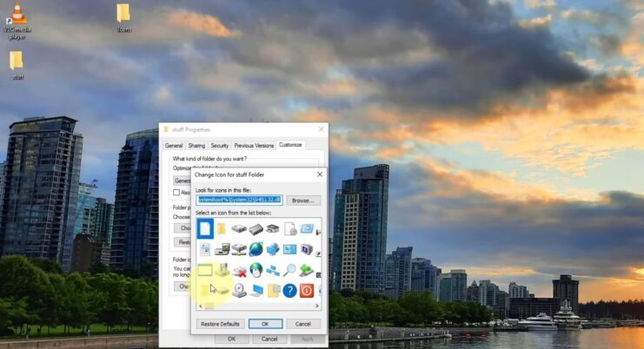Viewport: 644px width, 349px height.
Task: Switch to the Previous Versions tab
Action: [254, 146]
